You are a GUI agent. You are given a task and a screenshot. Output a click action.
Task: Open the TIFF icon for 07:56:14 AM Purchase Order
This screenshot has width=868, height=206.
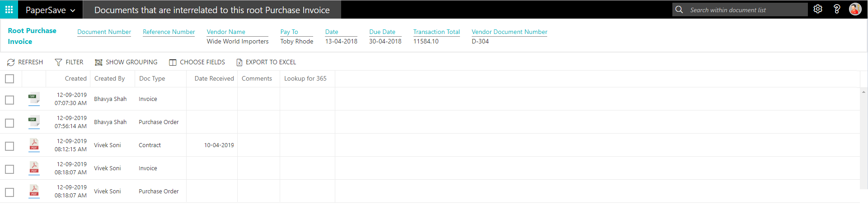[34, 121]
